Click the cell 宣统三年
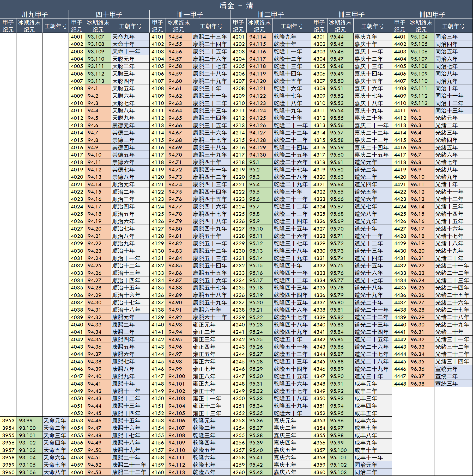Viewport: 473px width, 476px height. pos(453,384)
